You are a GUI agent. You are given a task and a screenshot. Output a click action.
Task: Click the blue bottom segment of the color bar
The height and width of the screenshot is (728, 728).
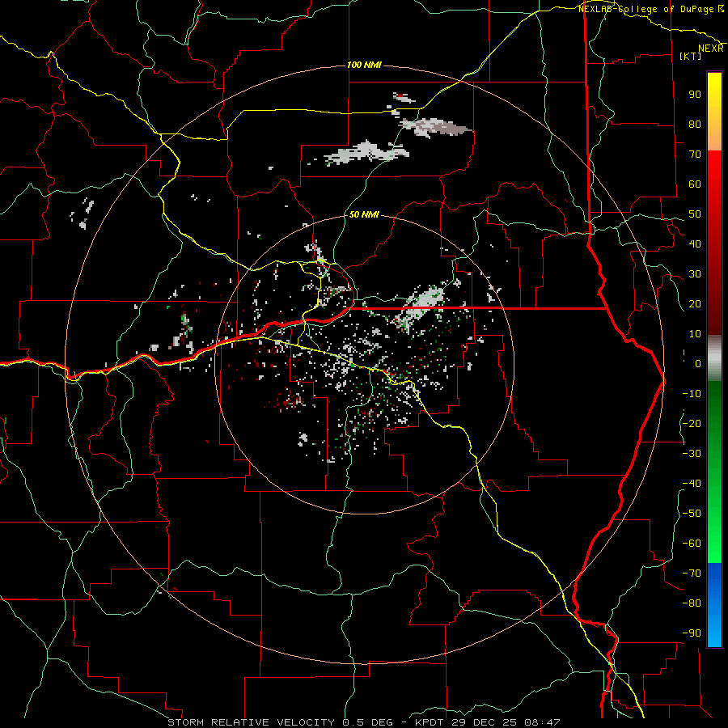[714, 605]
